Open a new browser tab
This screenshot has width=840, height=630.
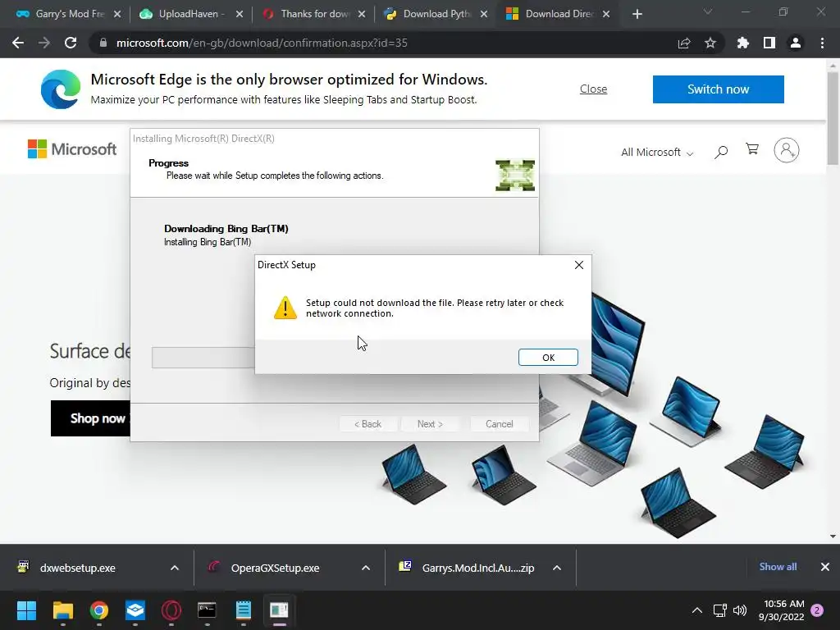(637, 14)
